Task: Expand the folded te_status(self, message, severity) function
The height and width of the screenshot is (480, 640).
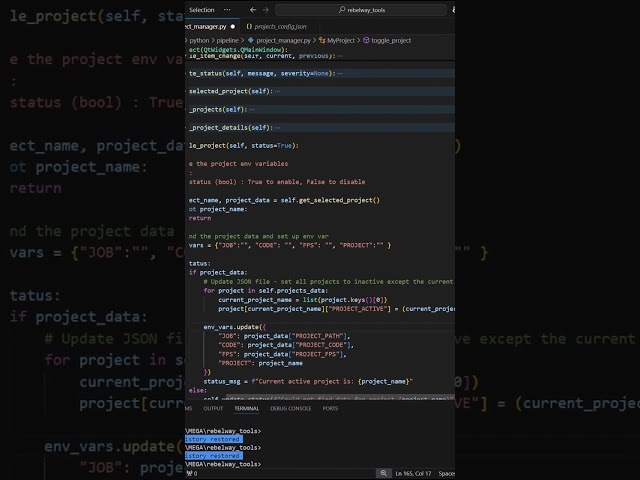Action: click(340, 73)
